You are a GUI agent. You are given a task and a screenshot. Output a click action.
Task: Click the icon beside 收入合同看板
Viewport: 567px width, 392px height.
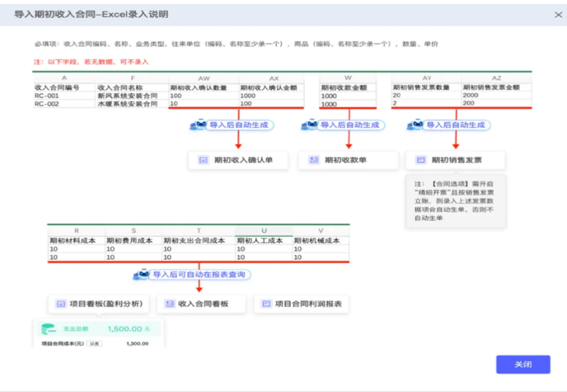tap(169, 304)
